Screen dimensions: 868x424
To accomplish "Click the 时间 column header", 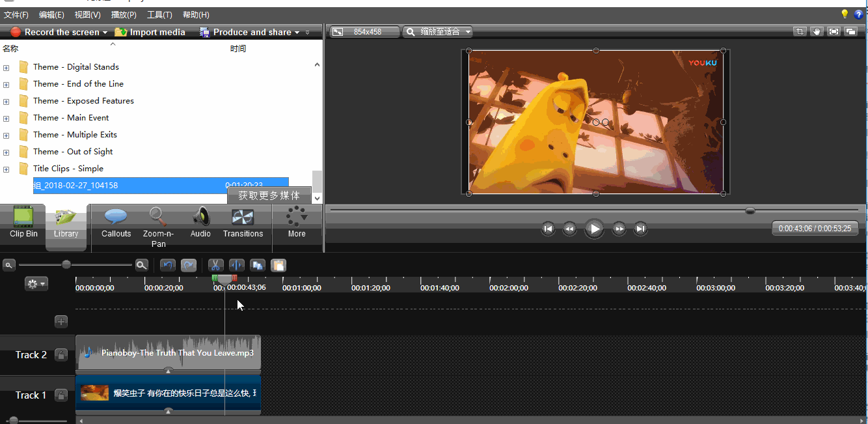I will [x=238, y=49].
